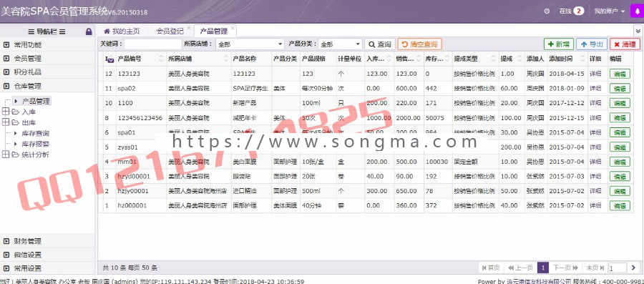Viewport: 644px width, 284px height.
Task: Select the 产品管理 tab
Action: tap(213, 31)
